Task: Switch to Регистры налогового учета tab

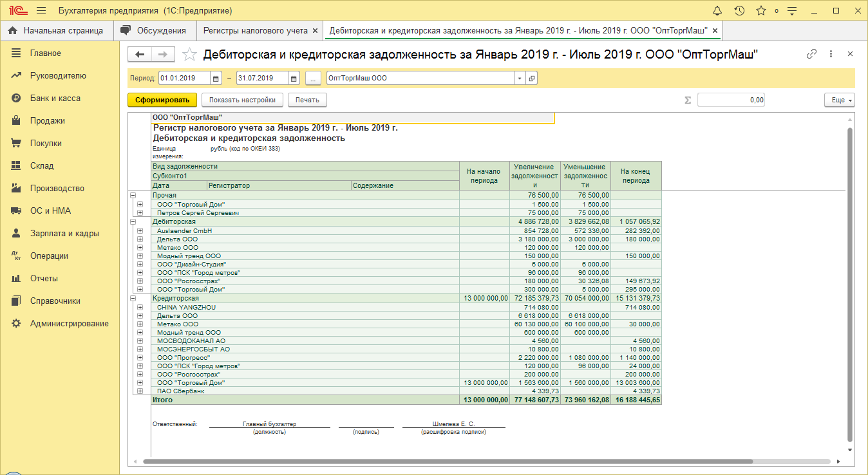Action: pos(256,30)
